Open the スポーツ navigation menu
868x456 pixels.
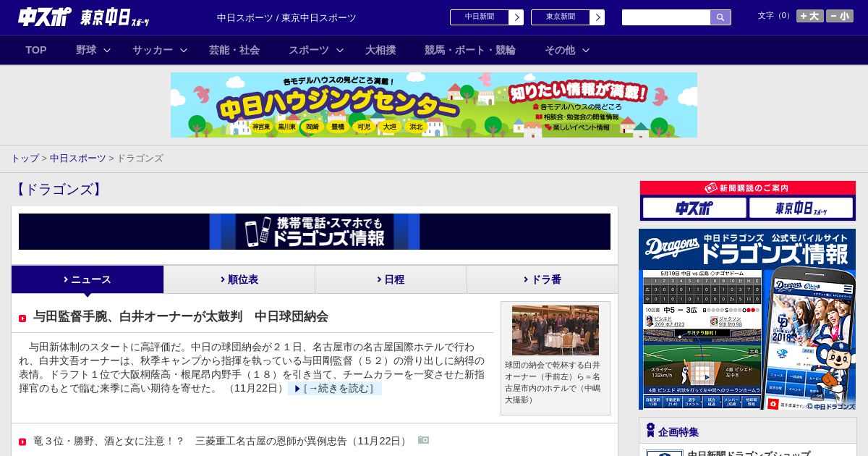tap(309, 50)
